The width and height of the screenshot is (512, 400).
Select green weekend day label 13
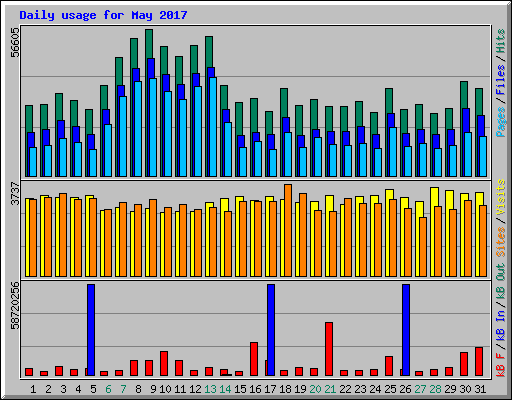(x=210, y=389)
